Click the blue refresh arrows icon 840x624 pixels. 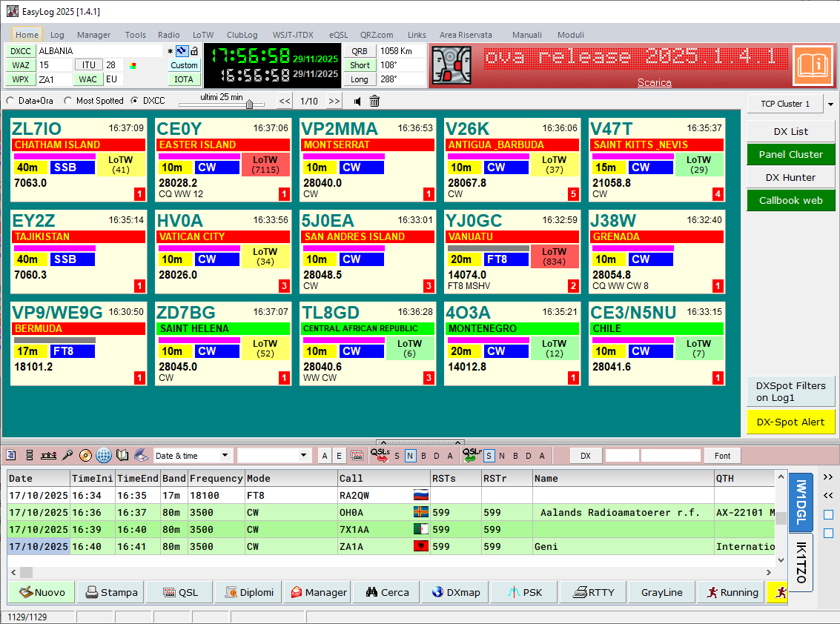coord(182,51)
